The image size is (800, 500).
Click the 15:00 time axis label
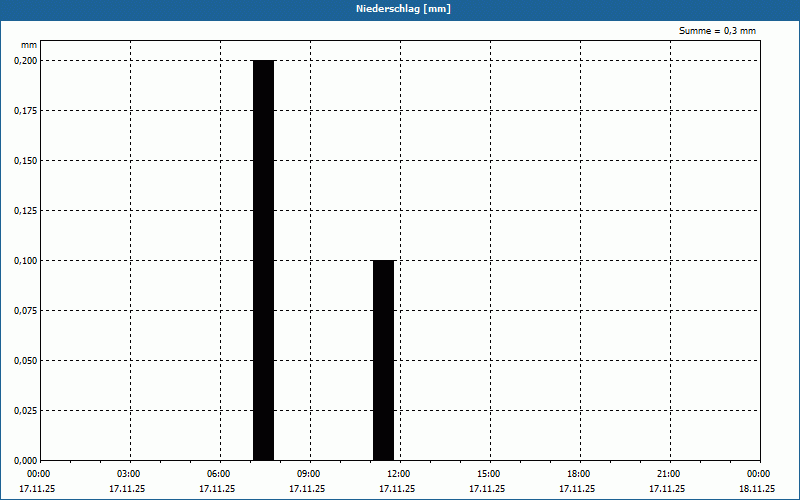pyautogui.click(x=488, y=474)
